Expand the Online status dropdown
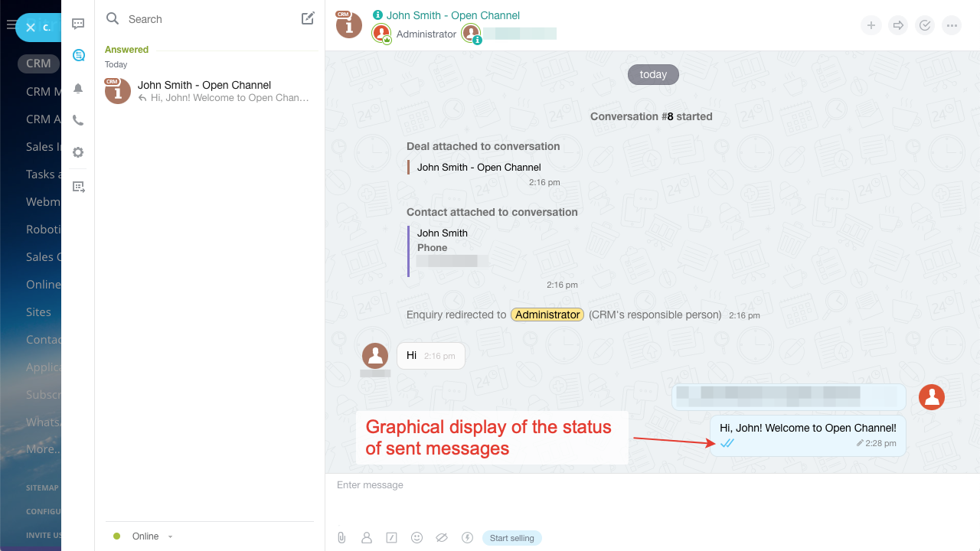 tap(170, 536)
